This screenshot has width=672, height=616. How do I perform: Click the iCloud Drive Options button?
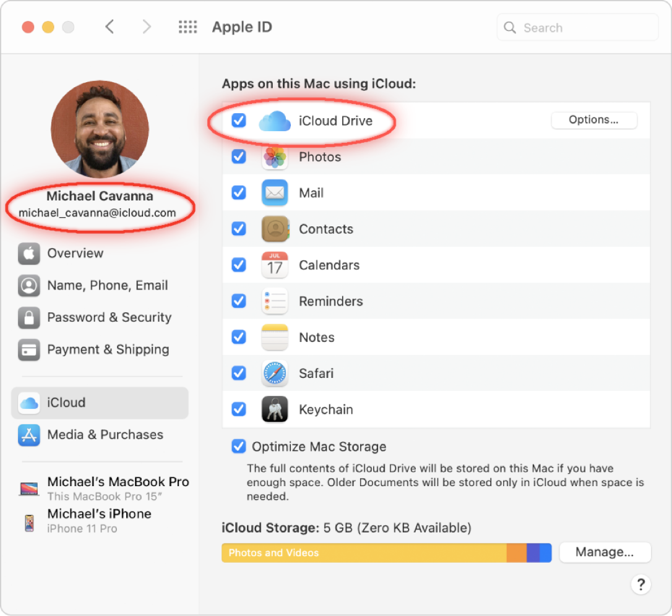coord(593,120)
